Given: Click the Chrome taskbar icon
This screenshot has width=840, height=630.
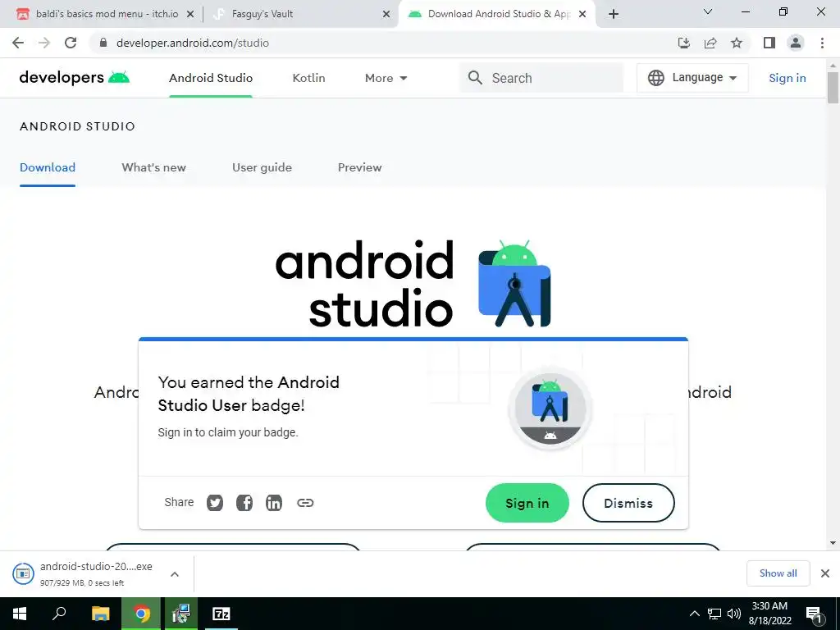Looking at the screenshot, I should tap(141, 614).
